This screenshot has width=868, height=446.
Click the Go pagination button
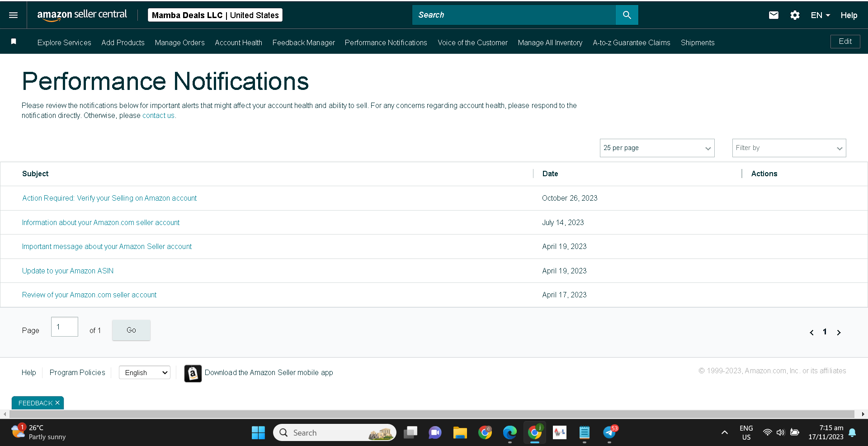[131, 330]
